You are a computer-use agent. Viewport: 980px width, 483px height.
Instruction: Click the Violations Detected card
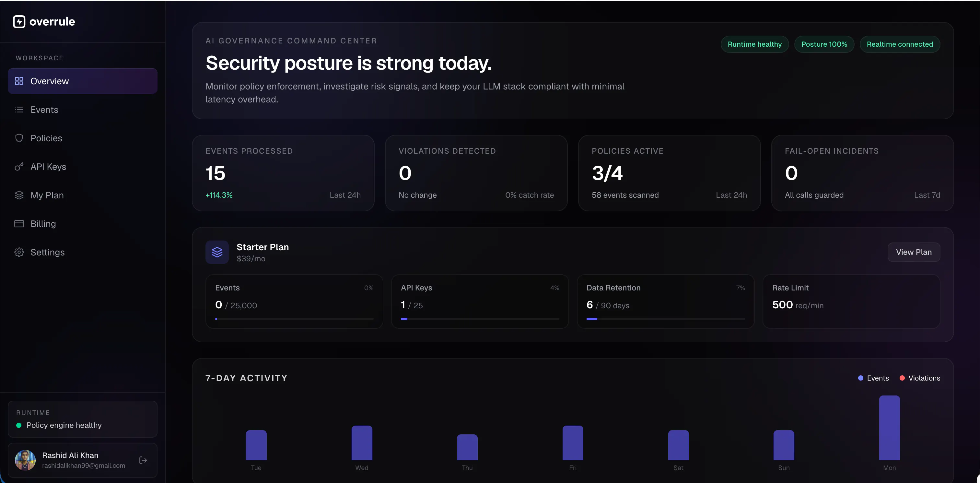(476, 173)
